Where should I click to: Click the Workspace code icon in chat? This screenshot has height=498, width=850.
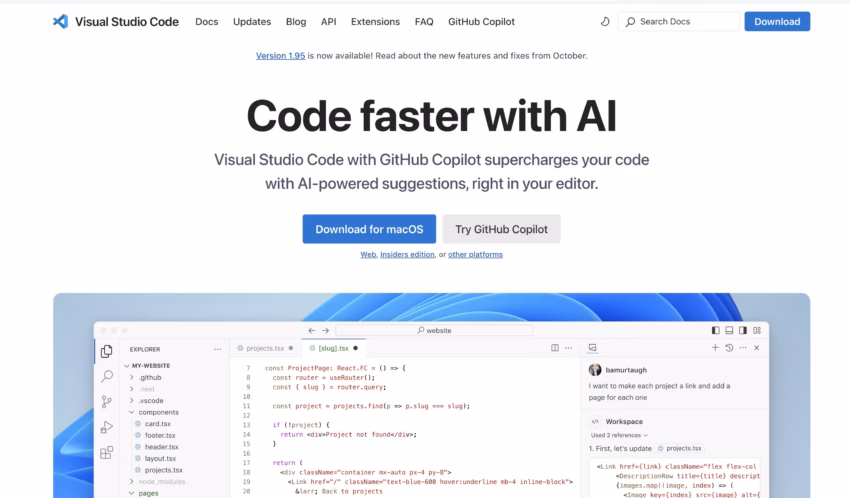pyautogui.click(x=595, y=421)
